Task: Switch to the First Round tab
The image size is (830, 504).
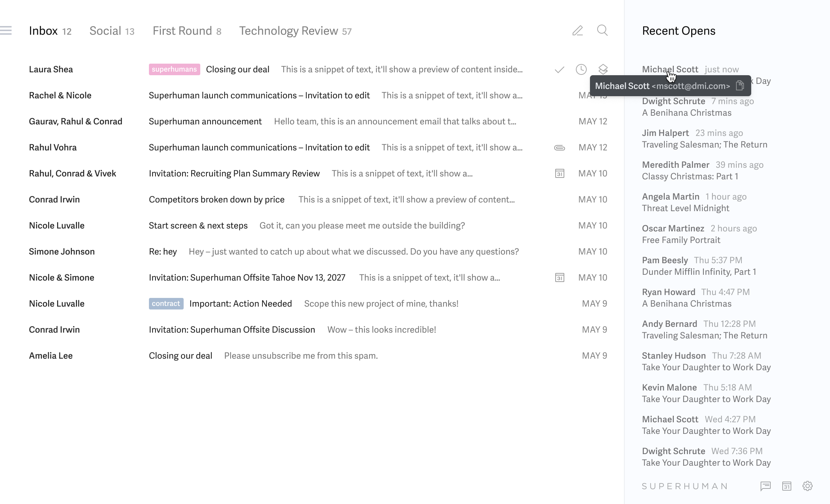Action: click(x=187, y=31)
